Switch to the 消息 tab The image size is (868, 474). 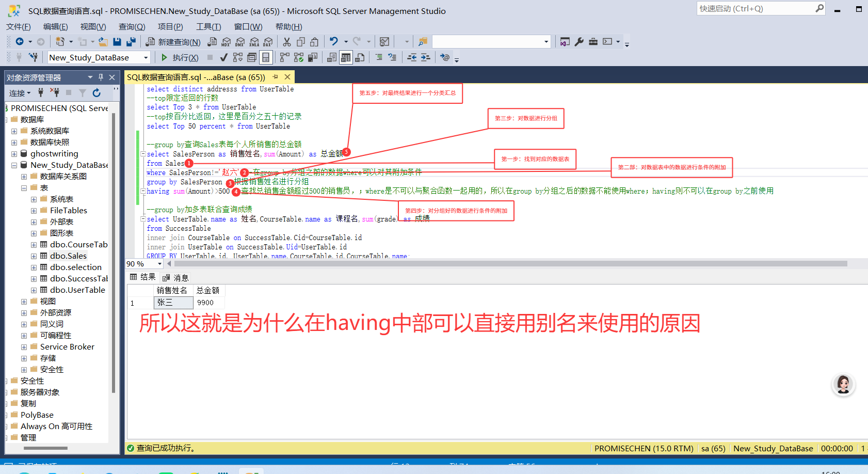coord(176,278)
